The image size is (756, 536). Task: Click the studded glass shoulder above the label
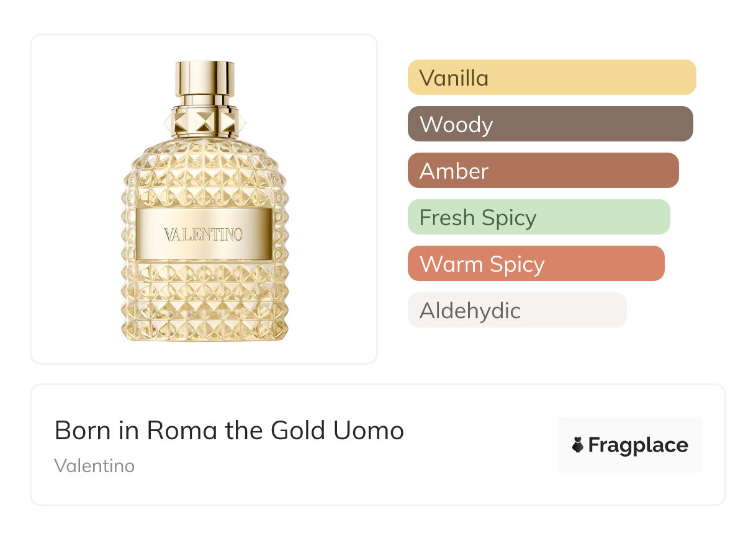click(204, 174)
